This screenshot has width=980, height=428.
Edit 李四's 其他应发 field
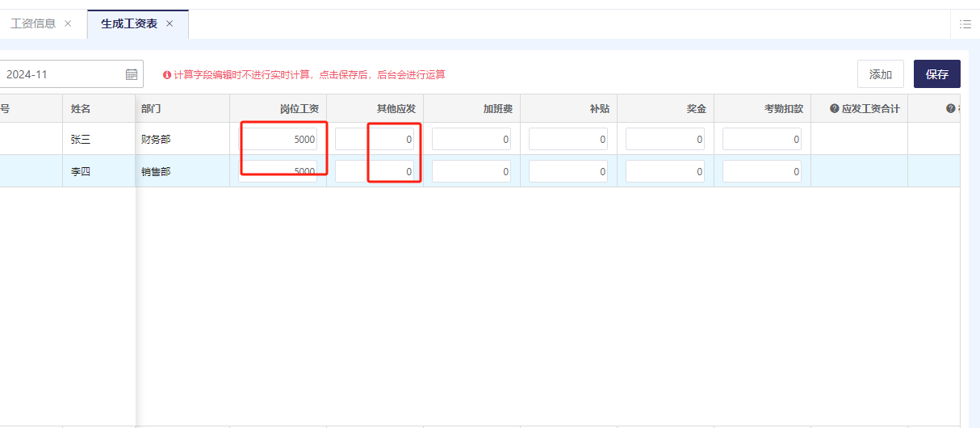click(x=375, y=171)
